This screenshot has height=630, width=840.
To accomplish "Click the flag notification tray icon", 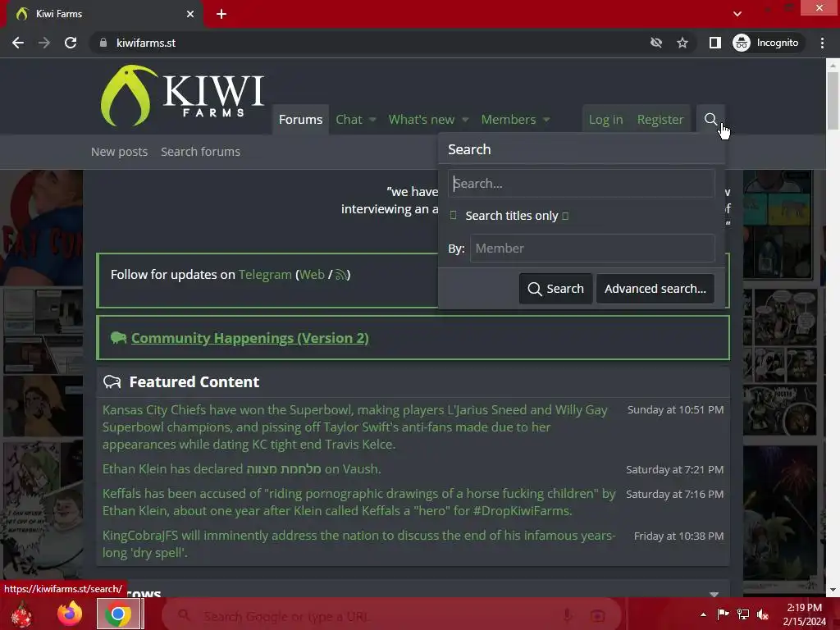I will (x=723, y=614).
